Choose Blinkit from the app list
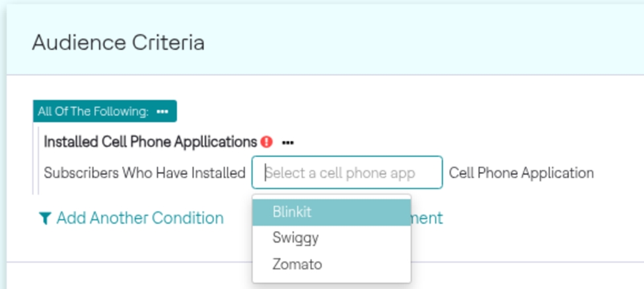Viewport: 644px width, 289px height. pos(291,212)
